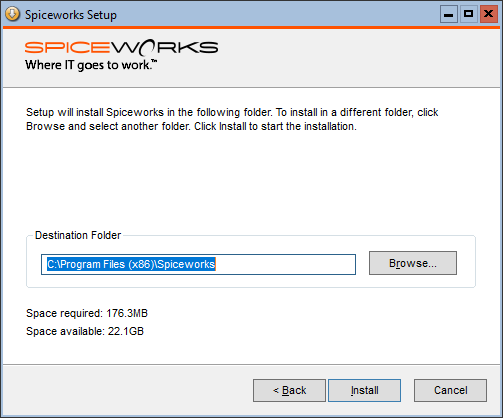Click the orange Spiceworks logo
Screen dimensions: 503x418
click(121, 47)
